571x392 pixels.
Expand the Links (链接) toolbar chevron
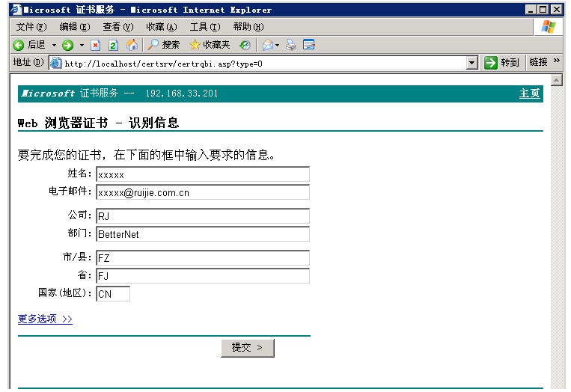click(x=557, y=62)
